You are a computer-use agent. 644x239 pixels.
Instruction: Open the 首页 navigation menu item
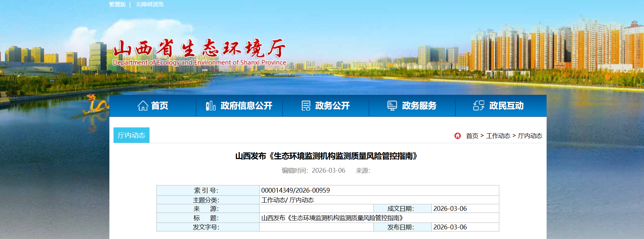pyautogui.click(x=159, y=106)
